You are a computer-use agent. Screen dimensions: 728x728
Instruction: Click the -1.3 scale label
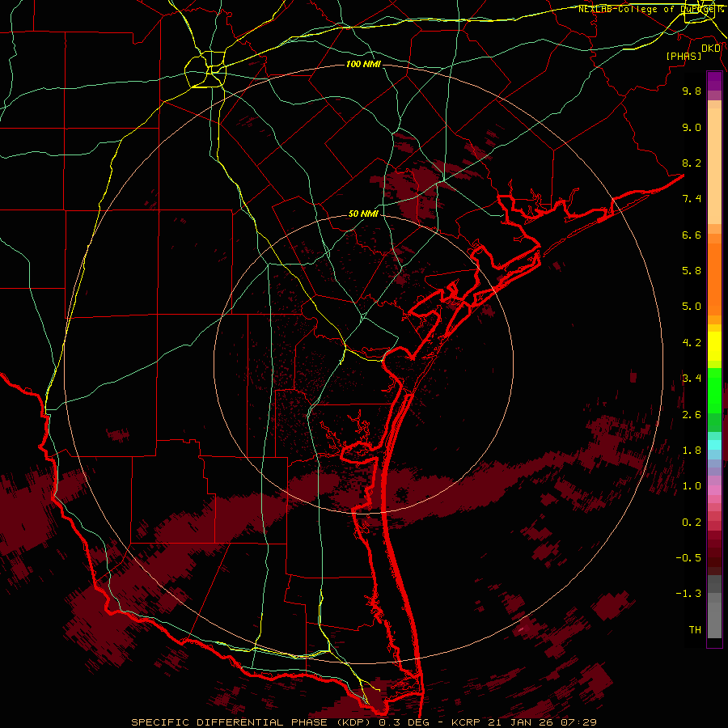688,594
